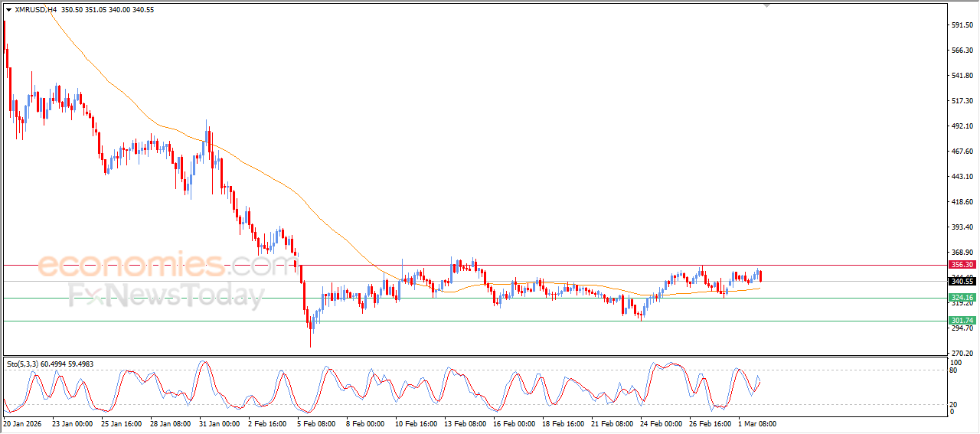Click the FxNewsToday watermark text

tap(166, 295)
